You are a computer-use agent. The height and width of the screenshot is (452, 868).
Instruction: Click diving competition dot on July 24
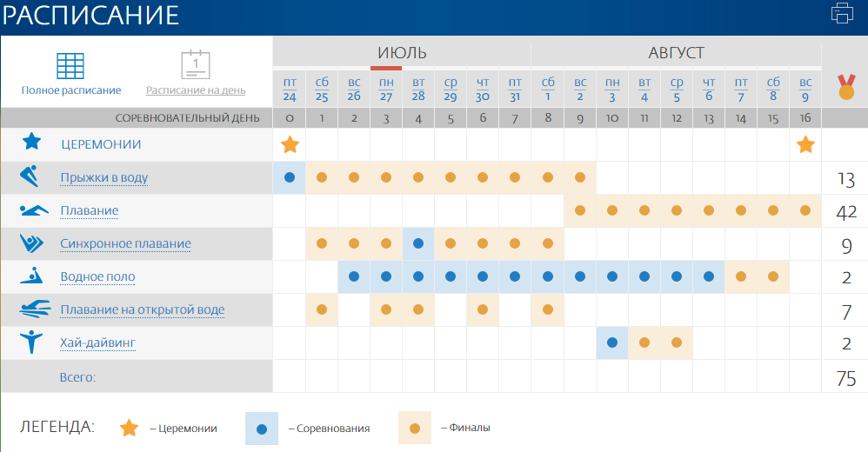point(290,177)
